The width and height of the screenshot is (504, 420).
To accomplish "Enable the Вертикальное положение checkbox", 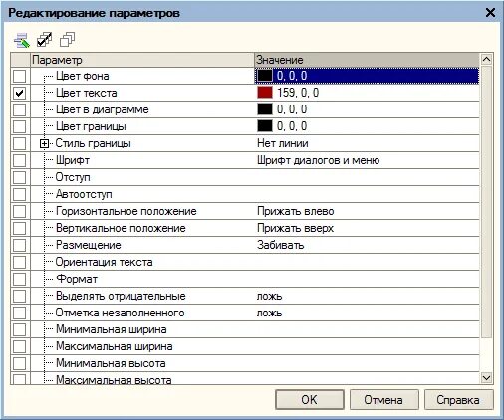I will pyautogui.click(x=19, y=228).
